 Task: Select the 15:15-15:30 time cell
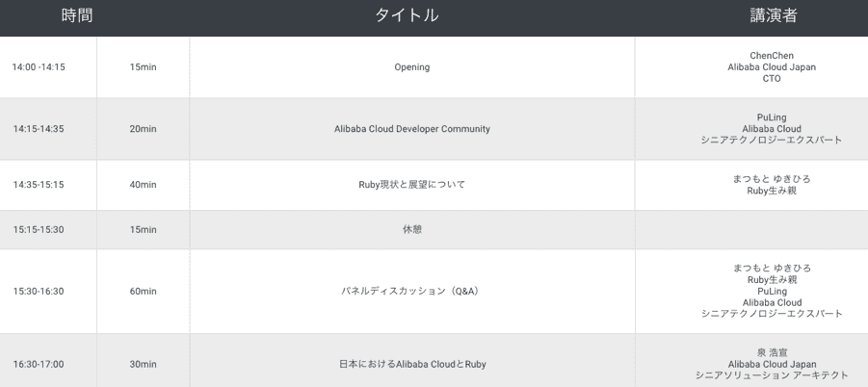(39, 230)
